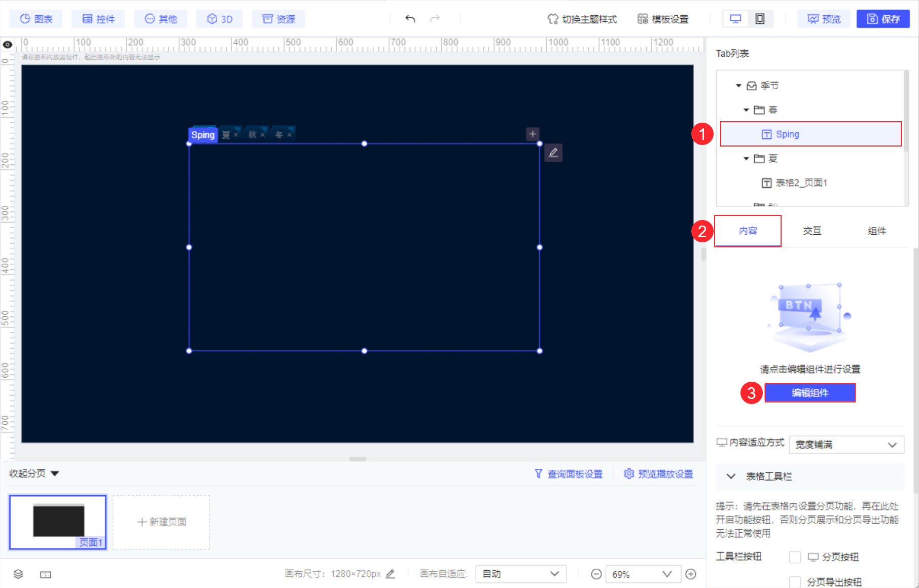Click the keyboard shortcuts icon
Image resolution: width=919 pixels, height=588 pixels.
46,574
